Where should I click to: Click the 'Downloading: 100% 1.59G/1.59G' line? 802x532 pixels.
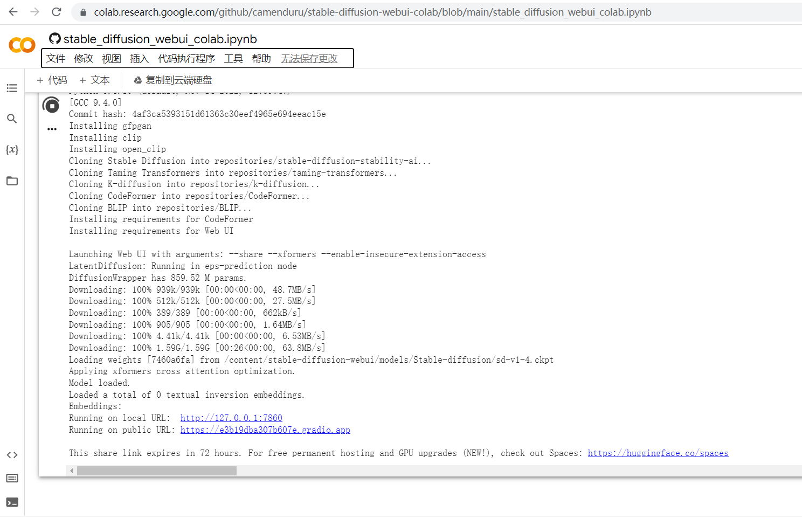(x=197, y=348)
